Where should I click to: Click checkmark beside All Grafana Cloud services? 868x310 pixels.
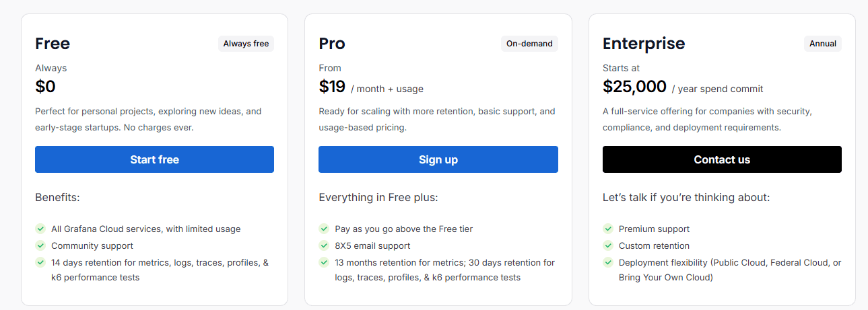pyautogui.click(x=40, y=229)
